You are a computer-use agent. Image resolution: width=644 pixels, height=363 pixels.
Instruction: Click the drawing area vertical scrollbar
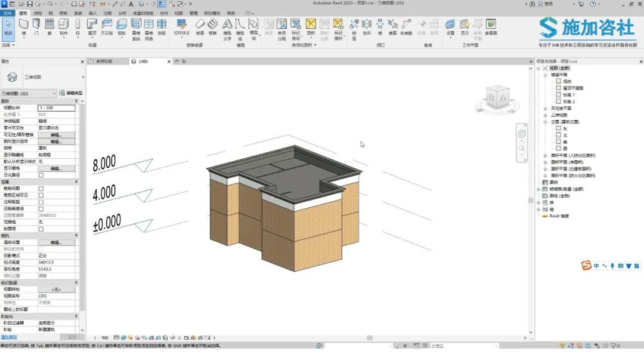click(531, 201)
